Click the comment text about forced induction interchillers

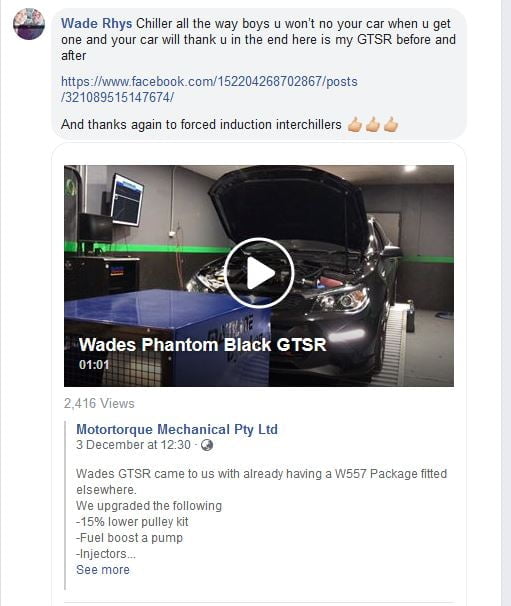tap(201, 124)
